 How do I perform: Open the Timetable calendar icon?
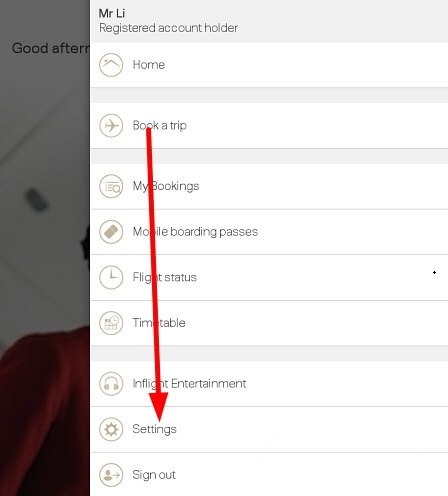pyautogui.click(x=111, y=323)
